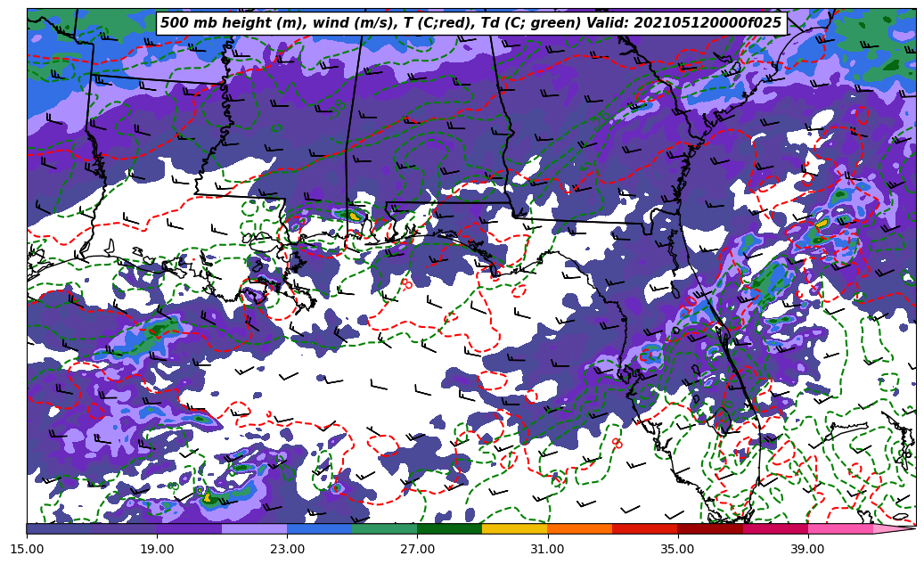
Task: Click the colorbar tick label 27.00
Action: click(417, 549)
